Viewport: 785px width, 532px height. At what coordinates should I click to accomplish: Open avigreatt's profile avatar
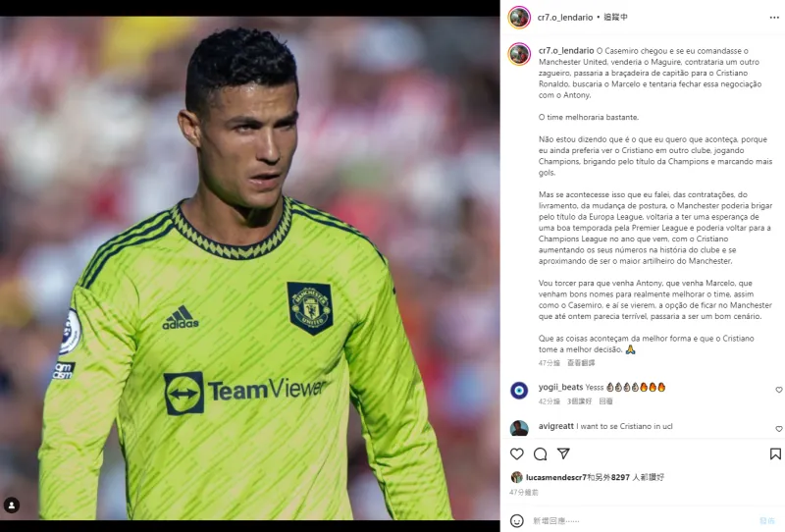pos(519,429)
